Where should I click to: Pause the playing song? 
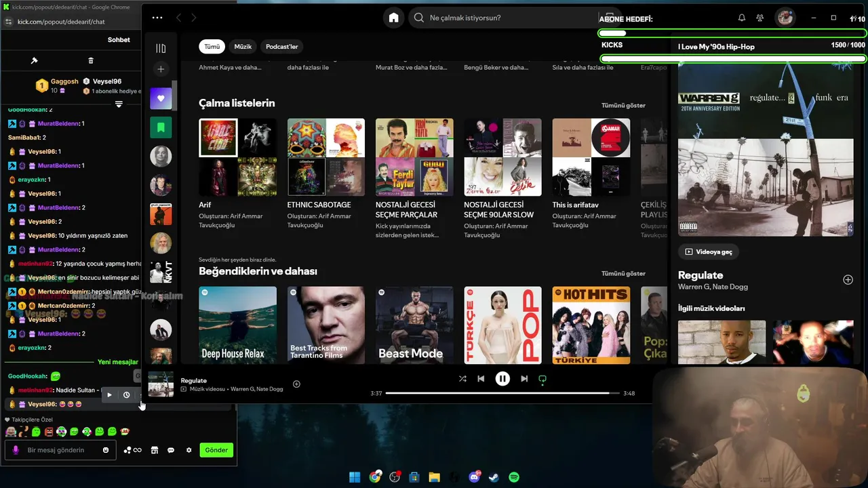[502, 379]
